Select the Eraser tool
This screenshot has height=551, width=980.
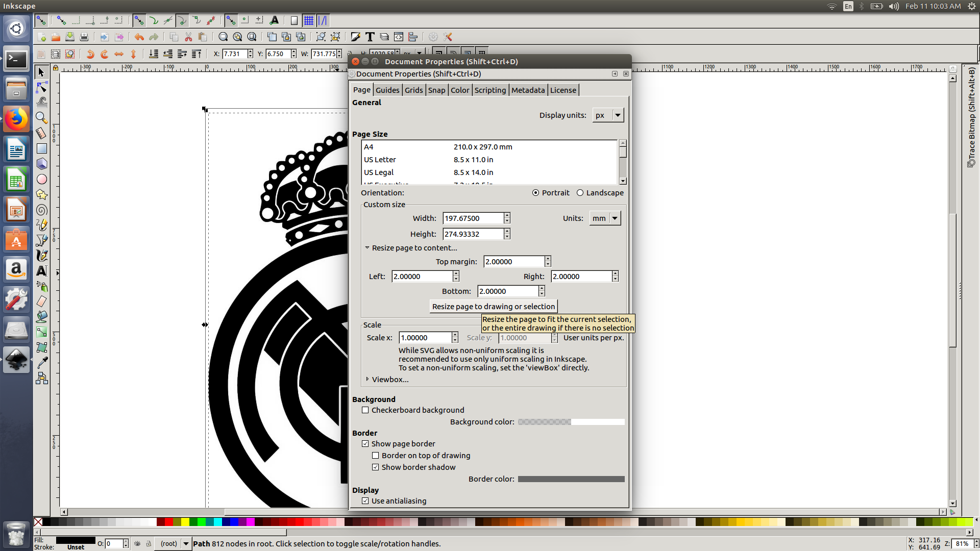pos(42,302)
